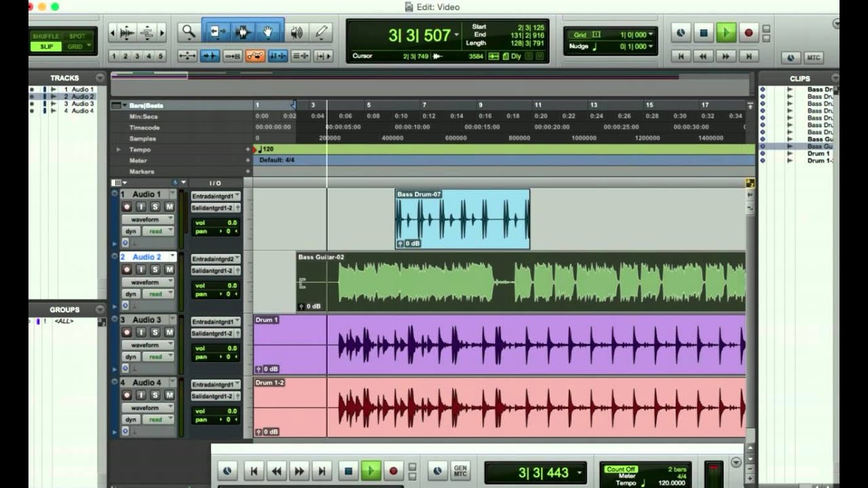868x488 pixels.
Task: Enable Shuffle edit mode
Action: tap(46, 36)
